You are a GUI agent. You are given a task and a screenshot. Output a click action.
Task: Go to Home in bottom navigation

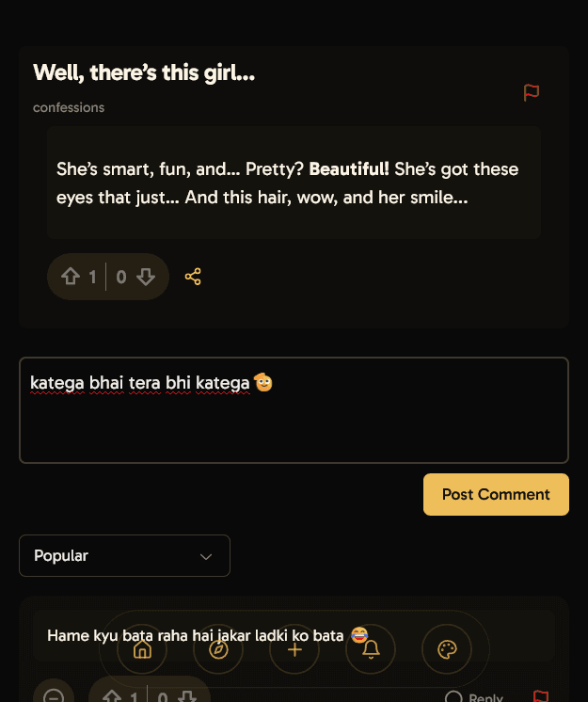[x=142, y=649]
